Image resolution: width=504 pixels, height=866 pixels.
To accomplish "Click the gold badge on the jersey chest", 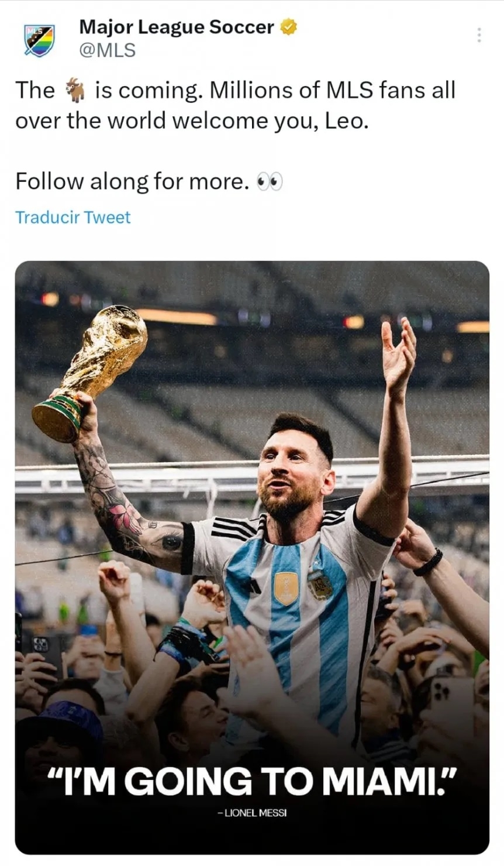I will [286, 588].
